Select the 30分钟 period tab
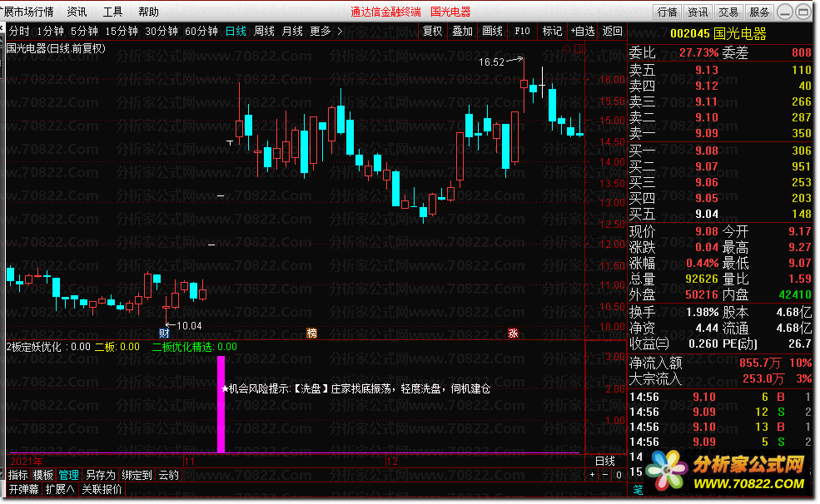The height and width of the screenshot is (504, 820). pos(161,32)
